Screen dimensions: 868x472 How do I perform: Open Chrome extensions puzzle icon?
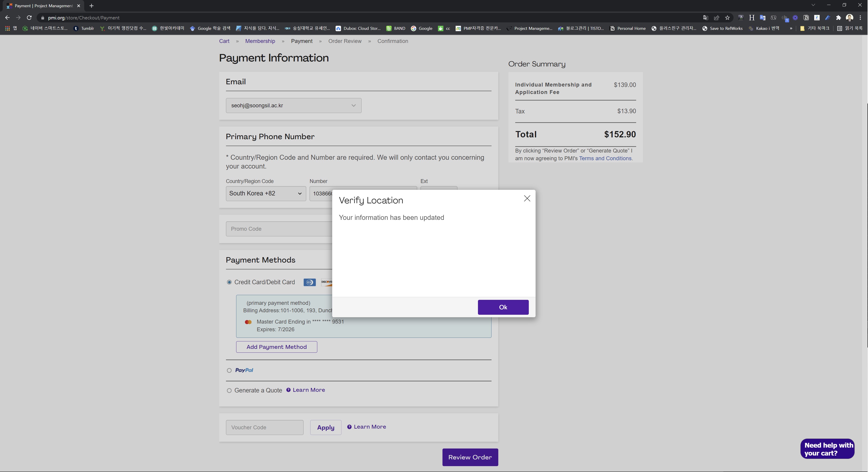pyautogui.click(x=838, y=18)
